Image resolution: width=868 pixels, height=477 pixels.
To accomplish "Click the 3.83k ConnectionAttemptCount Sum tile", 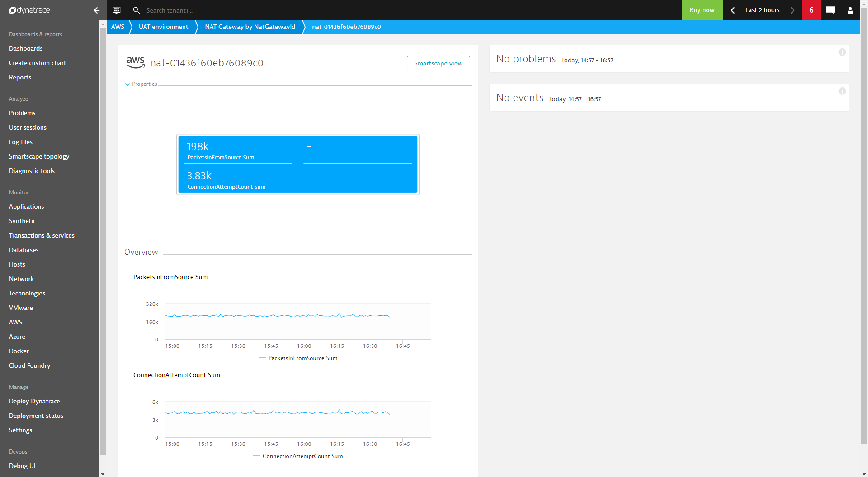I will click(238, 180).
